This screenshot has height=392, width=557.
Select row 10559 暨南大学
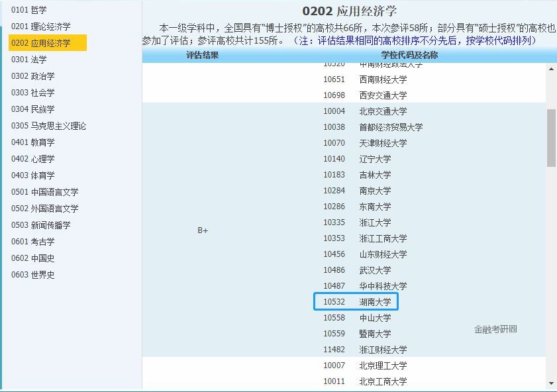tap(357, 334)
